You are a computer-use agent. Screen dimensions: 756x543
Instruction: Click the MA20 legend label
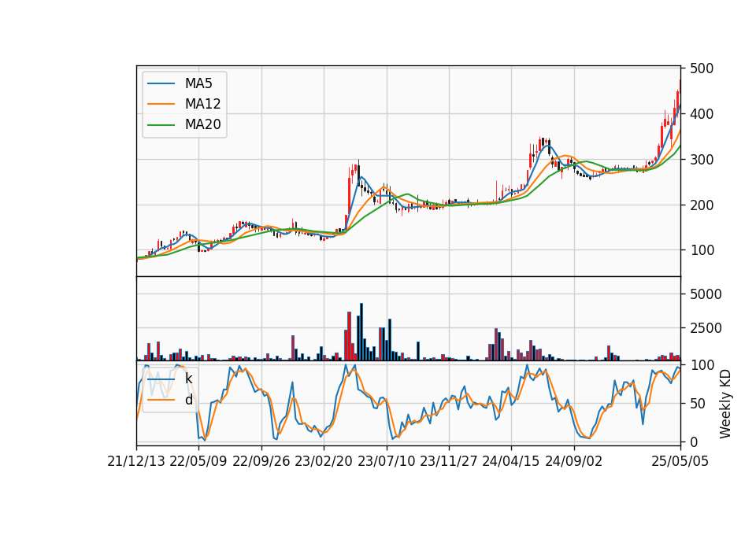[x=202, y=125]
